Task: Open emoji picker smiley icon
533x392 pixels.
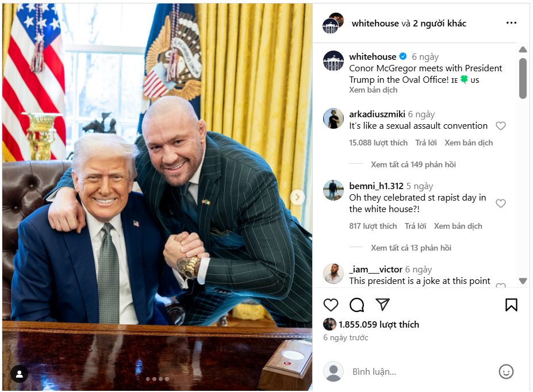Action: 506,372
